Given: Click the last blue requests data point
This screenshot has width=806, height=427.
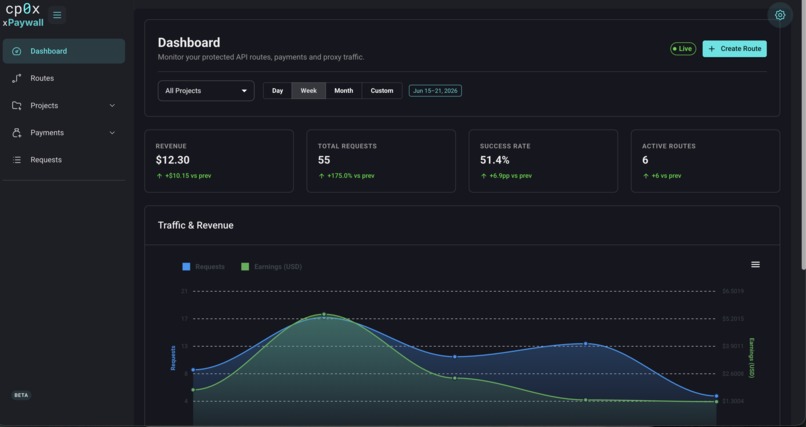Looking at the screenshot, I should pyautogui.click(x=716, y=396).
